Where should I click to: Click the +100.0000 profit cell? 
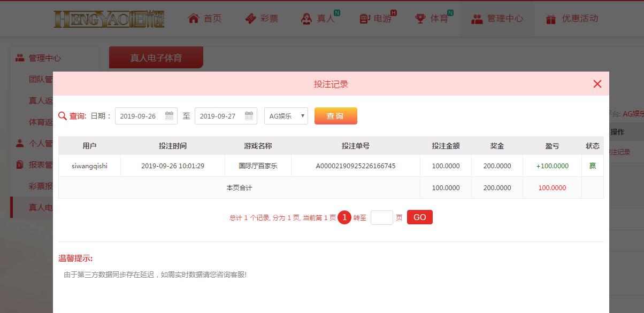click(x=553, y=166)
